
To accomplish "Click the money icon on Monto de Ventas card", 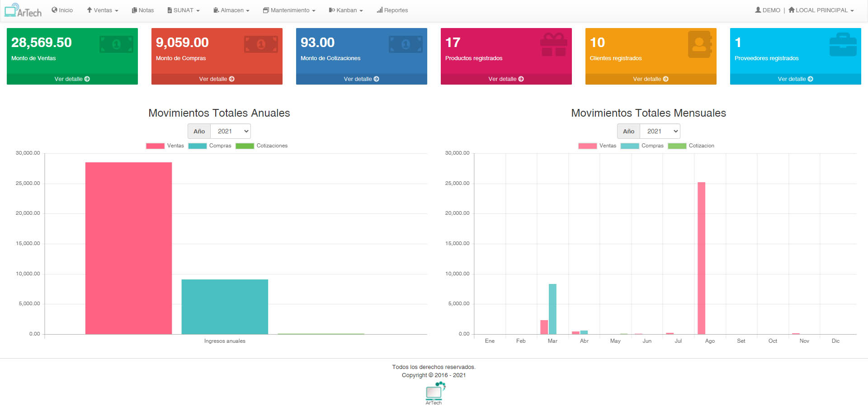I will [116, 44].
